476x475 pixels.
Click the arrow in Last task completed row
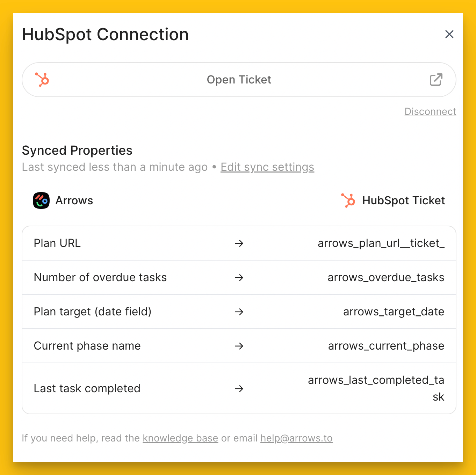tap(239, 388)
